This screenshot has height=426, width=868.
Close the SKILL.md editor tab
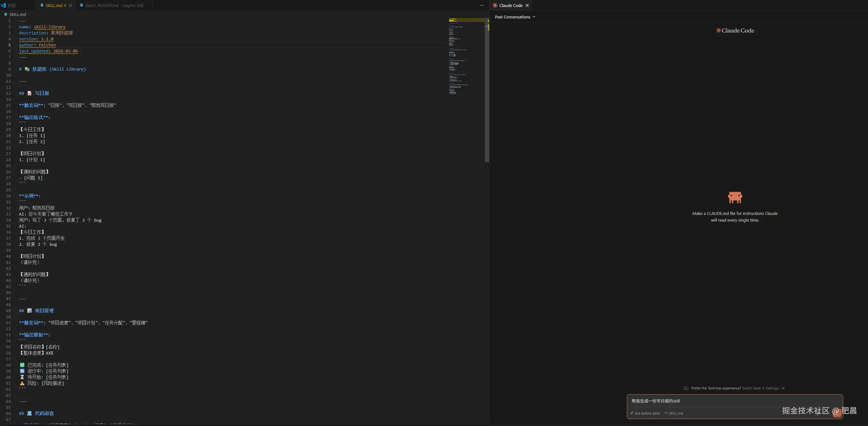(70, 5)
